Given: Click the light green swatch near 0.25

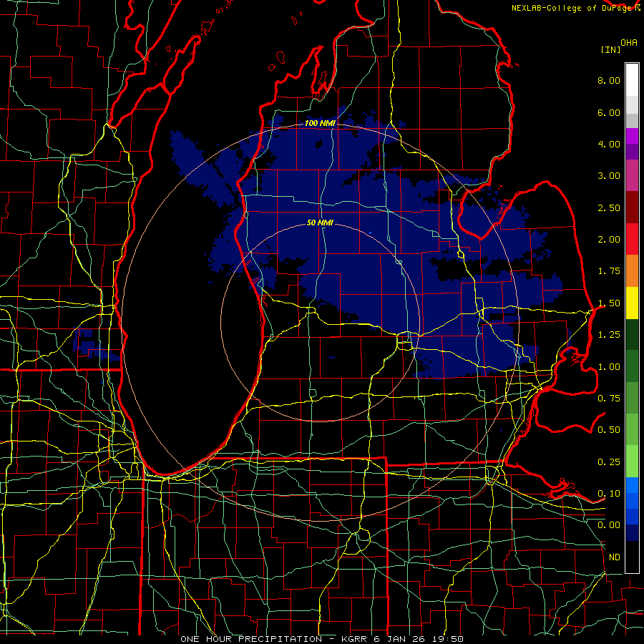Looking at the screenshot, I should click(632, 462).
